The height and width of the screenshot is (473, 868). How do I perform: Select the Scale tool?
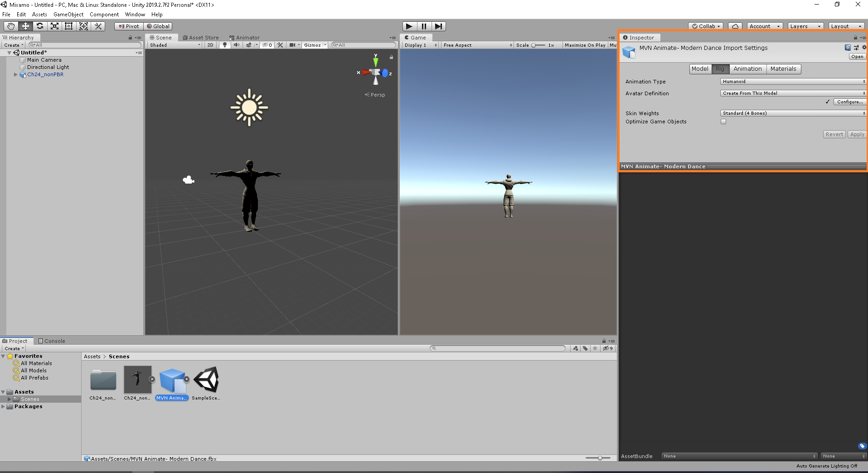(x=54, y=26)
